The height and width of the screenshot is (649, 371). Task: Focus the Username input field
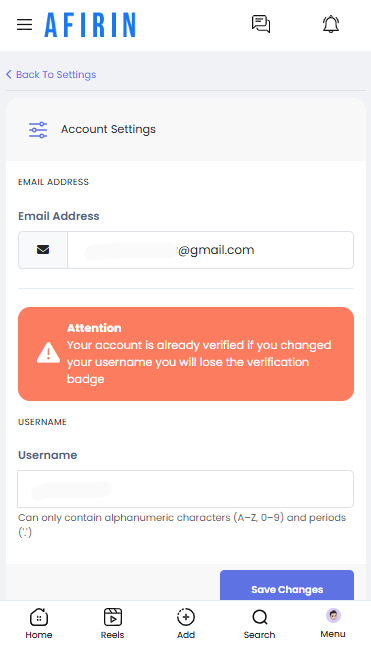[x=185, y=489]
